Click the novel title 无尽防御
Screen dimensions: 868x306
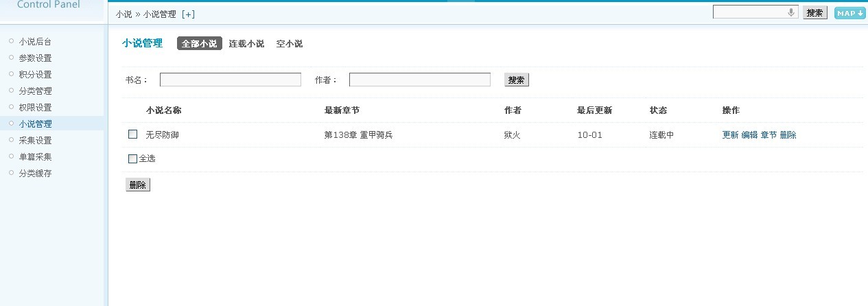163,135
